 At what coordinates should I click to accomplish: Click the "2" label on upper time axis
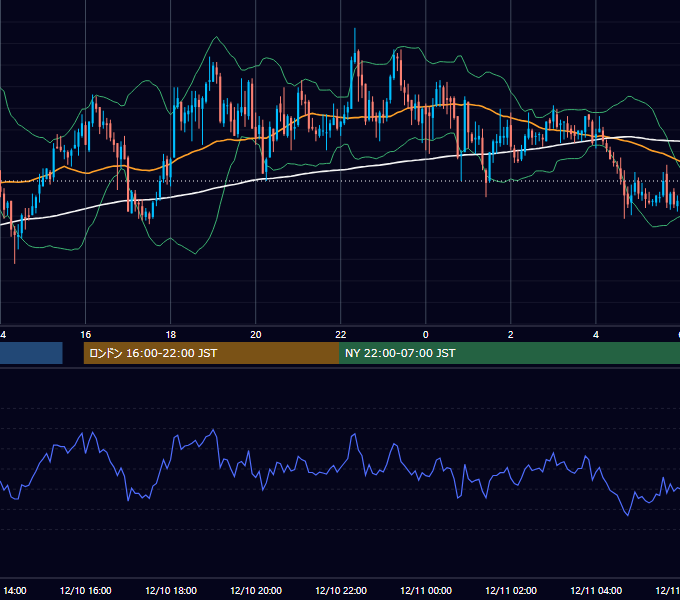[510, 334]
